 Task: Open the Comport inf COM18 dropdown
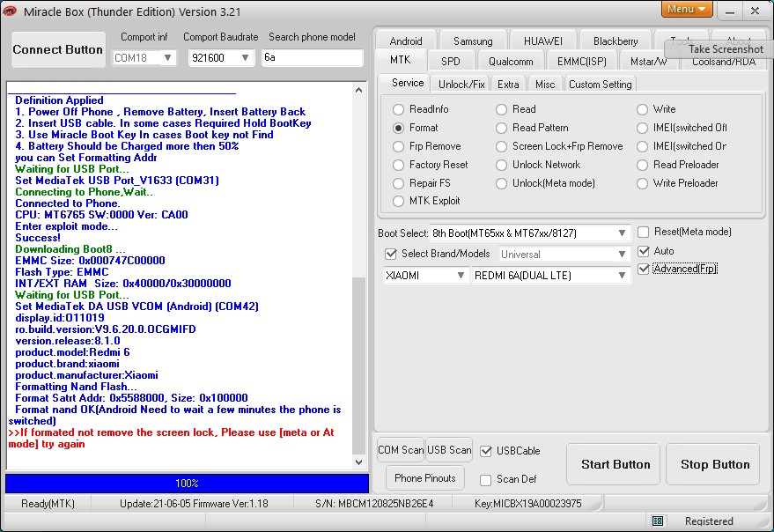[x=167, y=58]
